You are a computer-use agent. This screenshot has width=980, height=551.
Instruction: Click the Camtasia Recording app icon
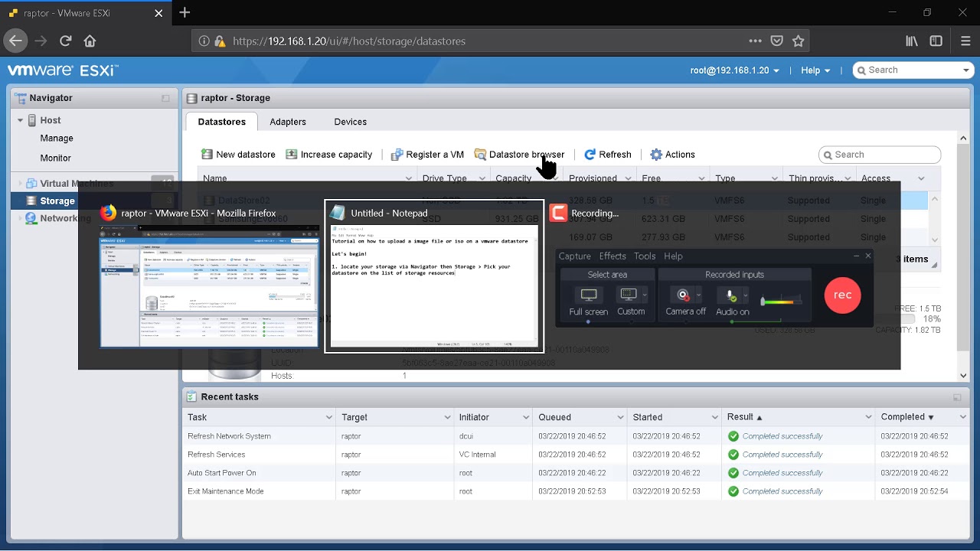(x=559, y=214)
